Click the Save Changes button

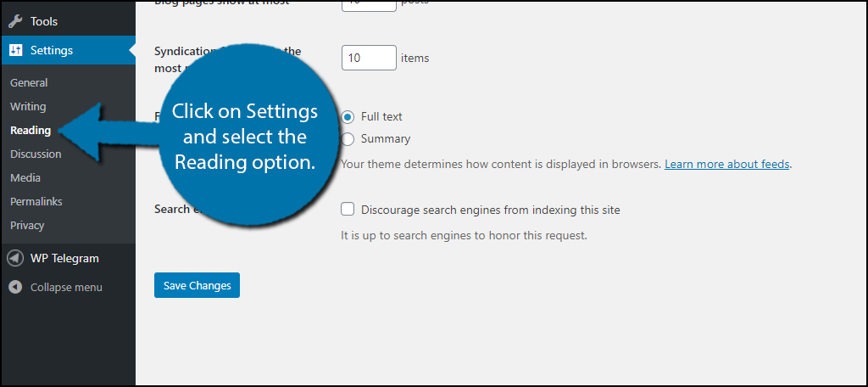(197, 285)
